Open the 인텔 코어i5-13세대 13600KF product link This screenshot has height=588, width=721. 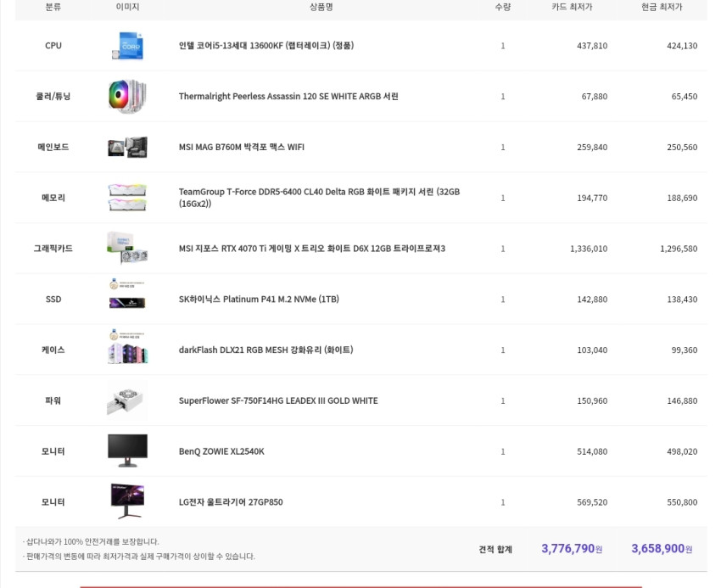point(266,46)
